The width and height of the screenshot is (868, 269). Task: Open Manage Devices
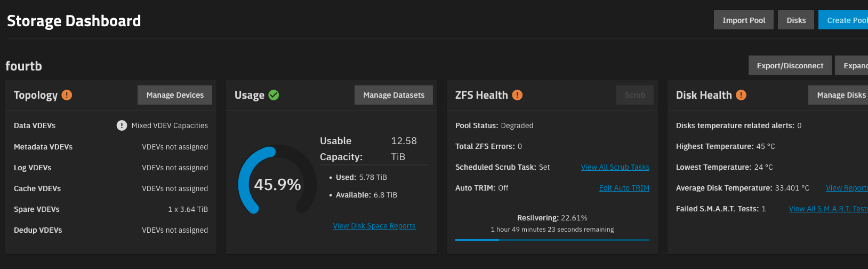[x=175, y=95]
